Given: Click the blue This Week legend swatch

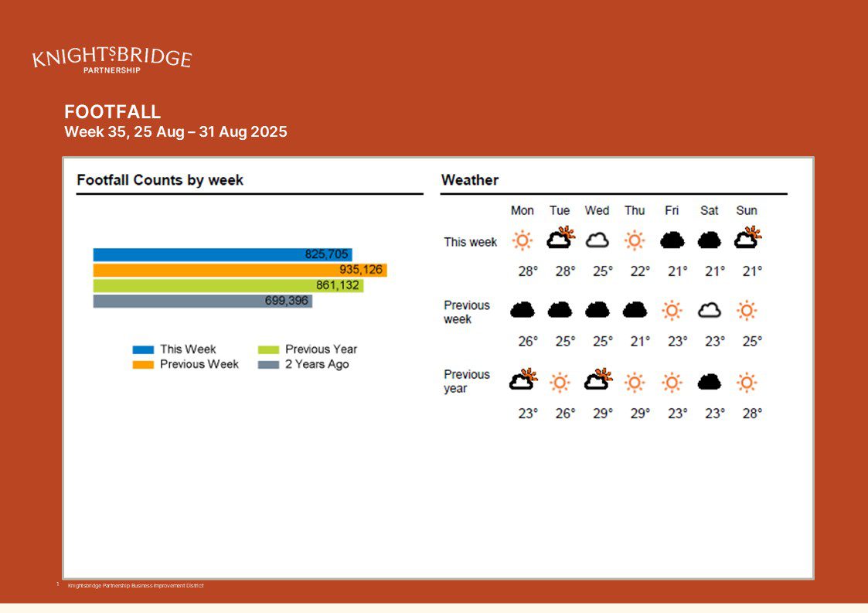Looking at the screenshot, I should click(143, 349).
